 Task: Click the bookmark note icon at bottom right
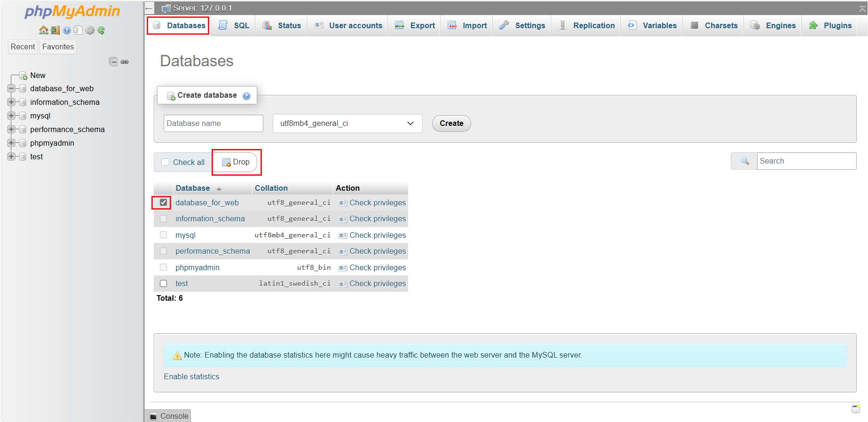point(856,408)
